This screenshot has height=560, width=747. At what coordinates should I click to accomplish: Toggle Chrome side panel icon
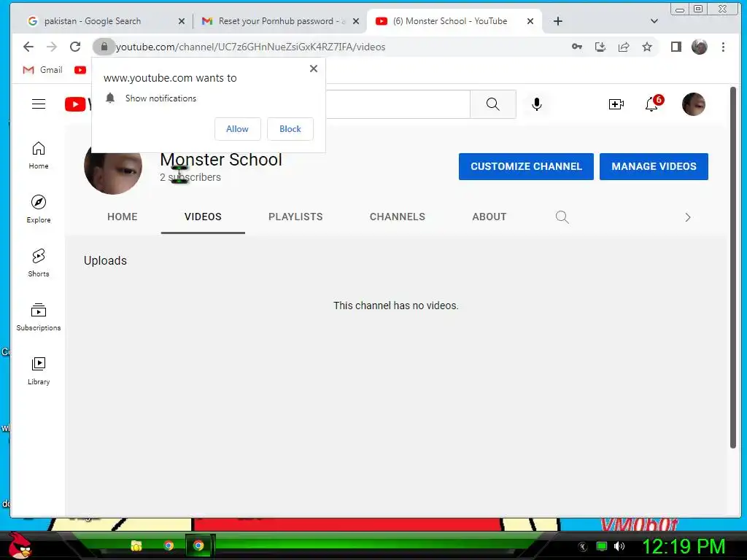coord(676,47)
